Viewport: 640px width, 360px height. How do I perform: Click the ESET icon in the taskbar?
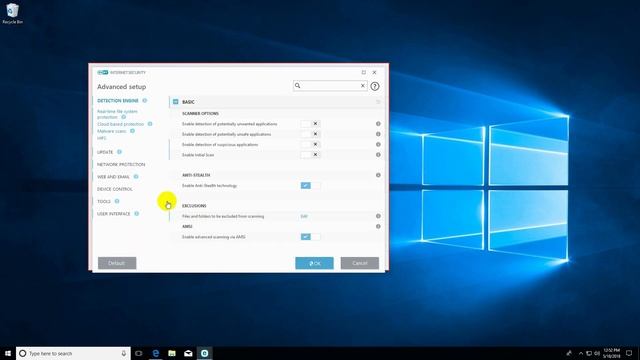pos(204,353)
